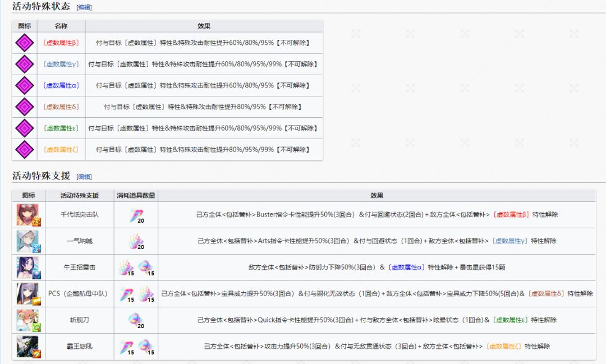Open the 虚数属性δ link in the status name column
This screenshot has height=364, width=606.
pyautogui.click(x=61, y=107)
